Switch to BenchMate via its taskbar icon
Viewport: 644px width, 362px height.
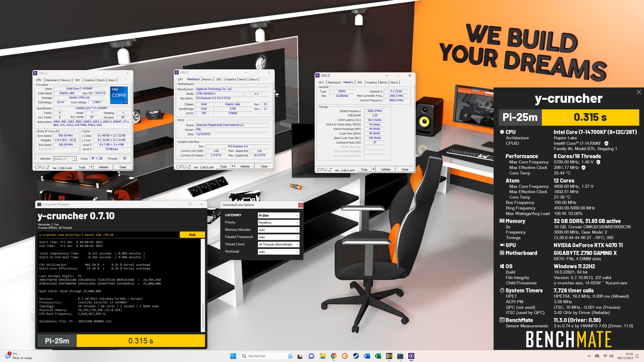389,356
